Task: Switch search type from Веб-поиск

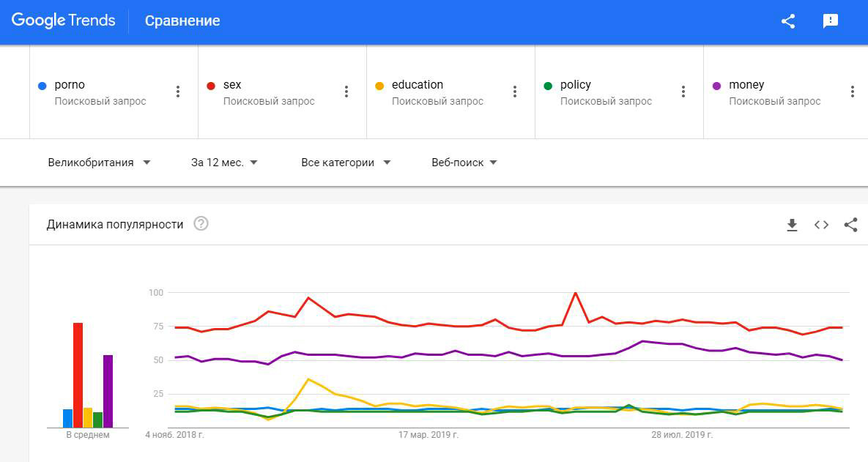Action: [464, 163]
